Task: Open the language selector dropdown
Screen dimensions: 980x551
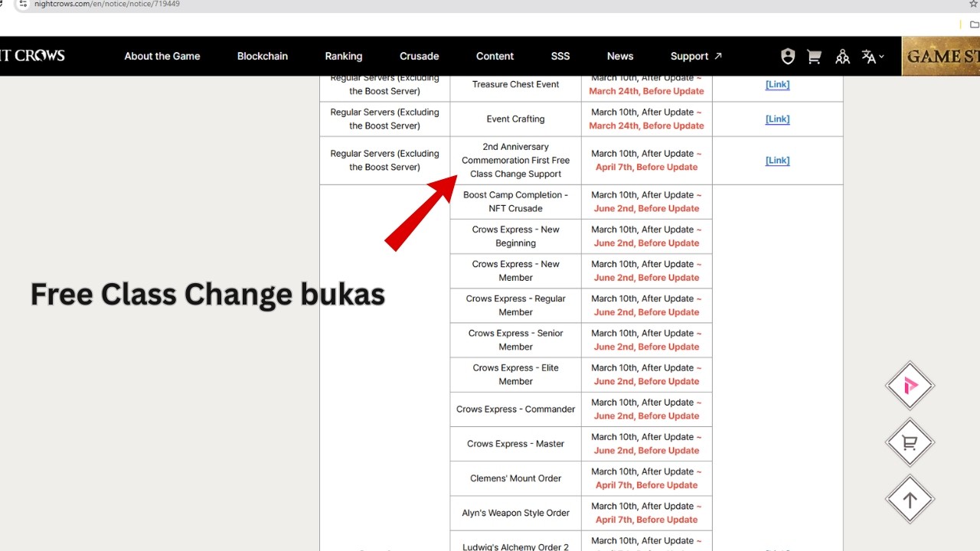Action: coord(872,56)
